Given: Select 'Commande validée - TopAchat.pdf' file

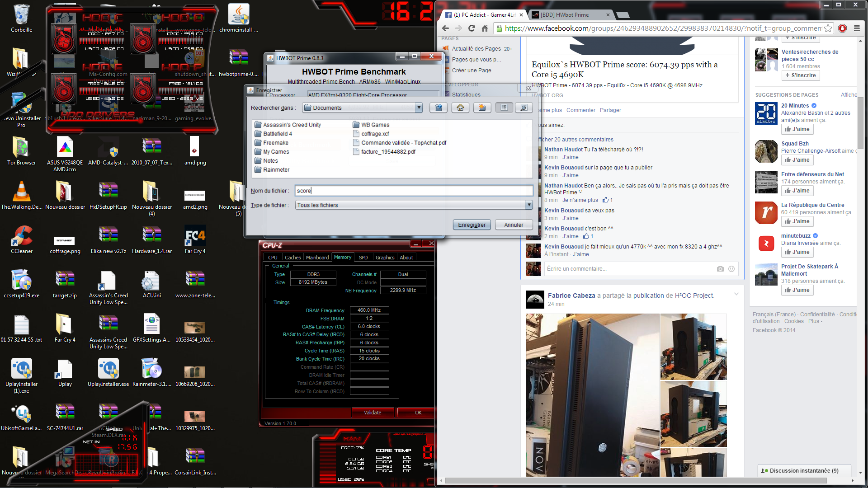Looking at the screenshot, I should click(x=399, y=143).
